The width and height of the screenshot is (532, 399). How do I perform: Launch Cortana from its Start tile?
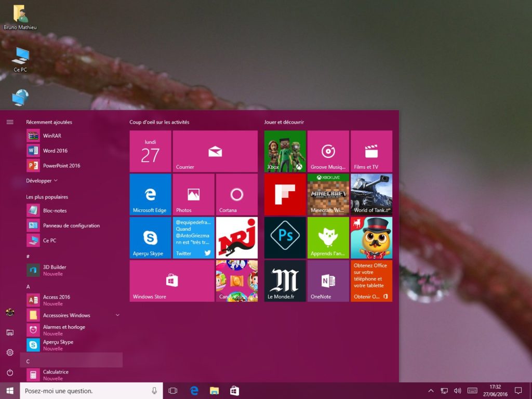pyautogui.click(x=237, y=194)
